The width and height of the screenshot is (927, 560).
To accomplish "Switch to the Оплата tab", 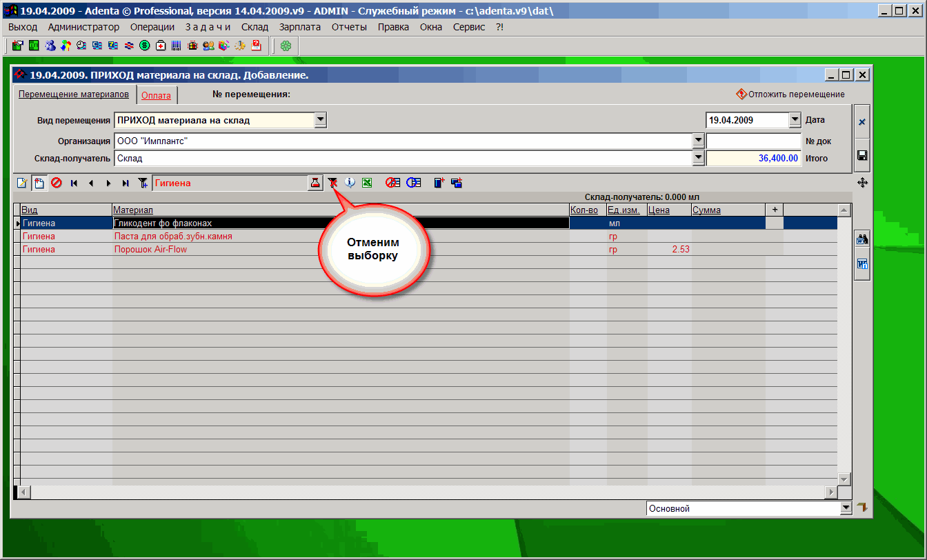I will (x=156, y=95).
